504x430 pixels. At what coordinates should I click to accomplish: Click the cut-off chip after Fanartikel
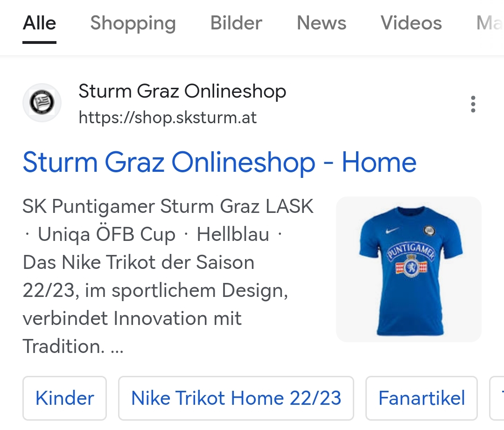(x=497, y=398)
